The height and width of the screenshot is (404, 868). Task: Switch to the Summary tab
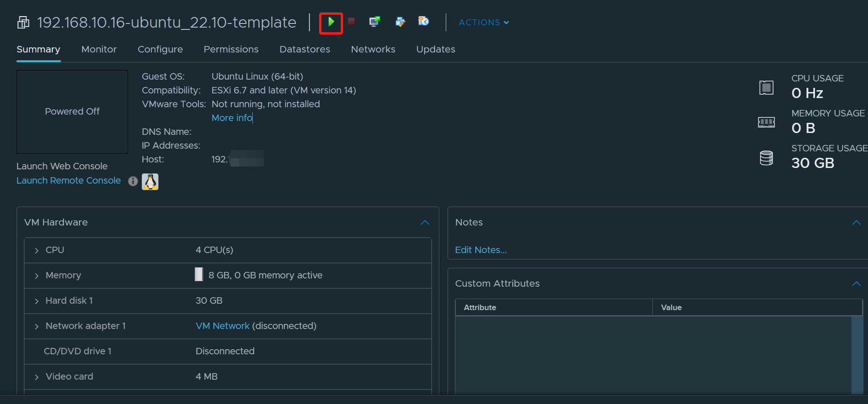pos(38,49)
